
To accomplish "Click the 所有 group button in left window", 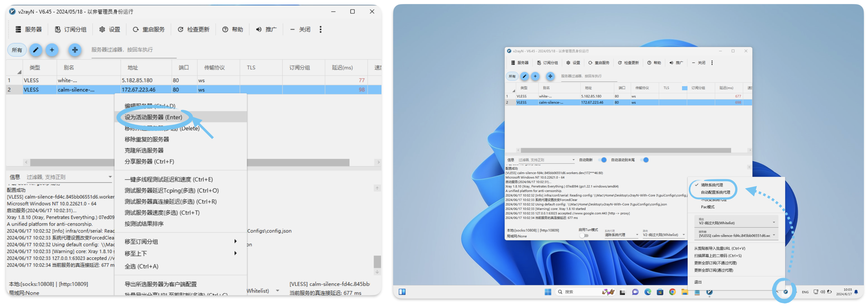I will (17, 50).
